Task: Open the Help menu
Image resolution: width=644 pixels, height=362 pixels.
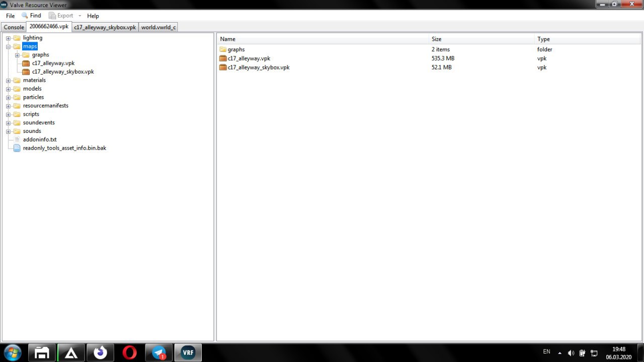Action: coord(93,16)
